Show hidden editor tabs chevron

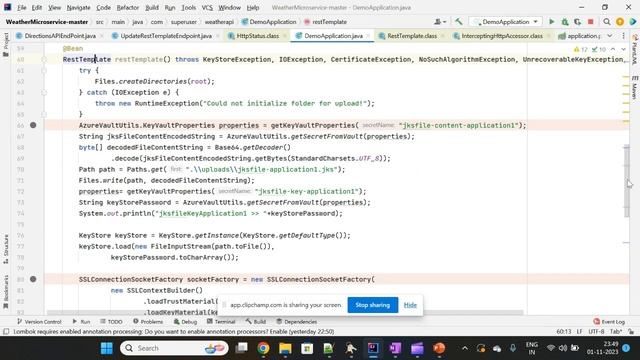click(x=609, y=36)
